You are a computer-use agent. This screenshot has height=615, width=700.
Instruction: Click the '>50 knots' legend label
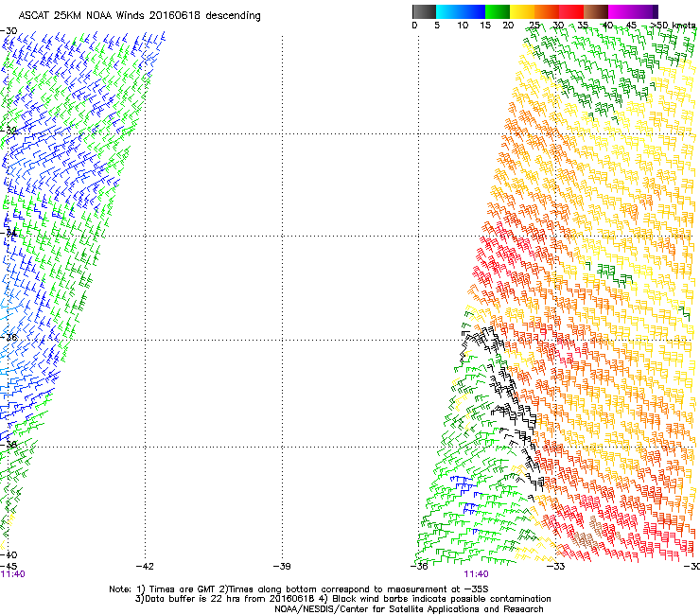(x=672, y=26)
